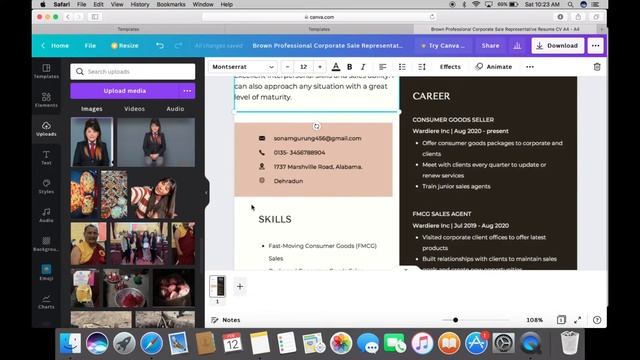
Task: Open Finder from the Dock
Action: pyautogui.click(x=70, y=343)
